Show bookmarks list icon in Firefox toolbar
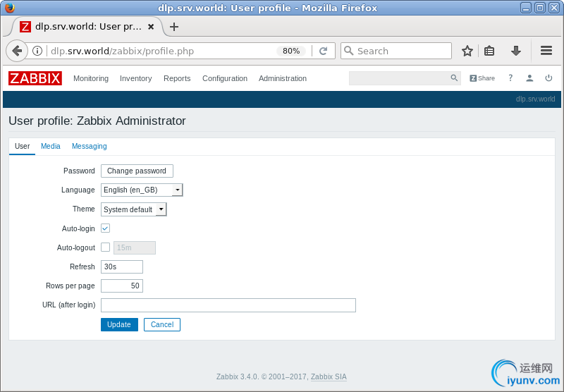564x392 pixels. pos(489,51)
